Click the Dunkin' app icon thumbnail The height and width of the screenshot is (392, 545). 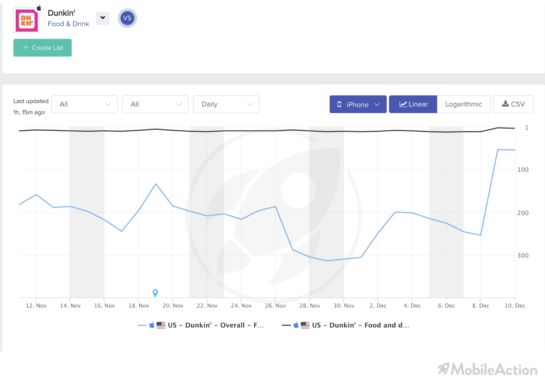pos(27,20)
